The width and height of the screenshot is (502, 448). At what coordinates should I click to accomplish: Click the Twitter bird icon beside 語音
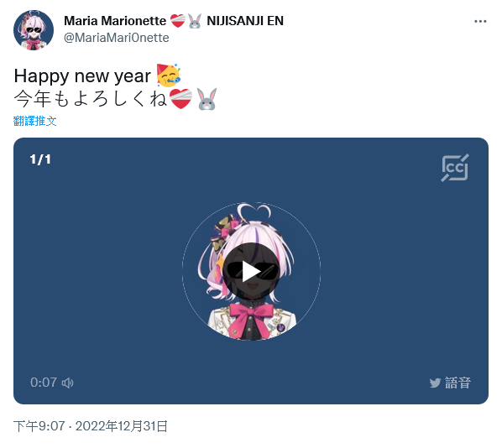coord(435,383)
